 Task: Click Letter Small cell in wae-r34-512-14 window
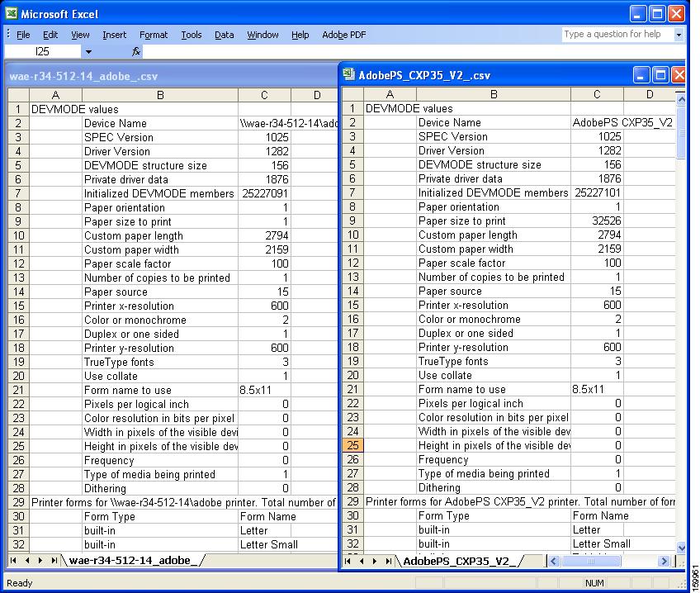(269, 544)
